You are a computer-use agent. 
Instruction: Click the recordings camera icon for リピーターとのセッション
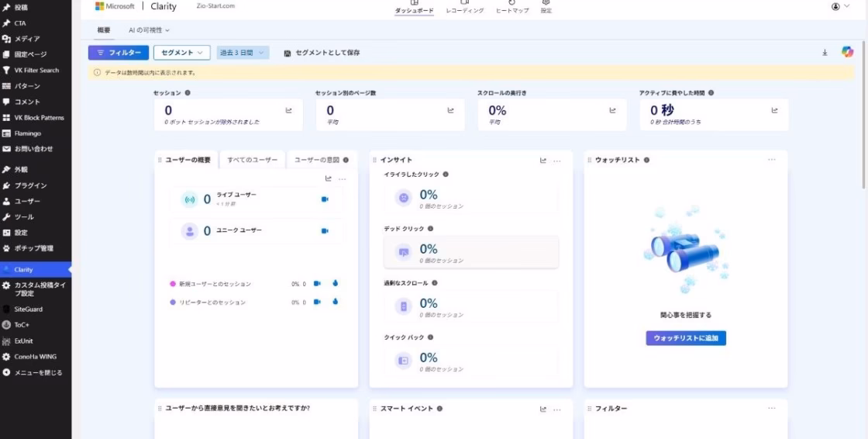(x=317, y=302)
